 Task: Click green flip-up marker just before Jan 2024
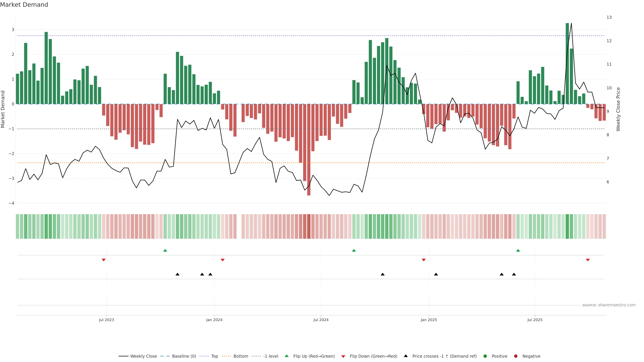pos(165,250)
